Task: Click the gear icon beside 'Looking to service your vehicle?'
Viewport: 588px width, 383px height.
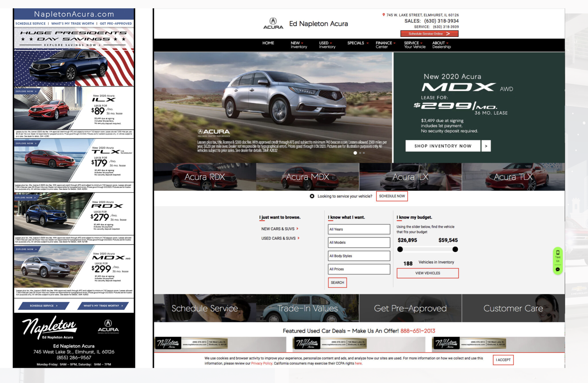Action: pyautogui.click(x=312, y=196)
